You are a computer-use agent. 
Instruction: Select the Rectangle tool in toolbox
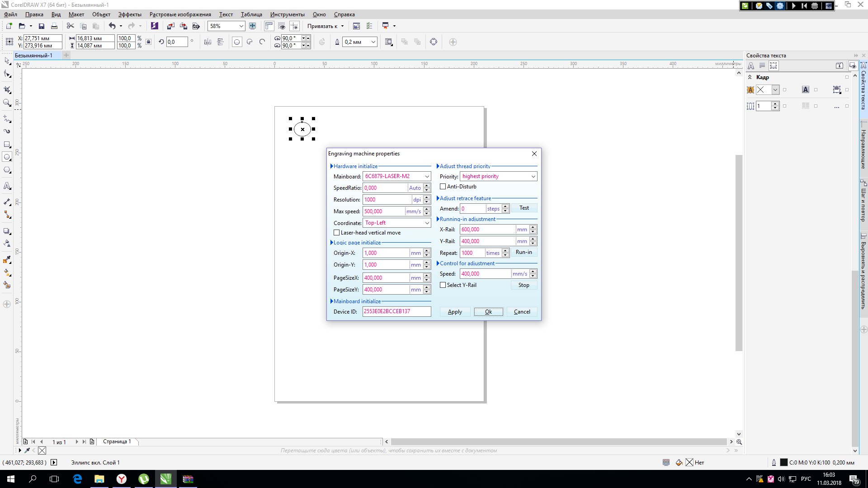click(7, 145)
